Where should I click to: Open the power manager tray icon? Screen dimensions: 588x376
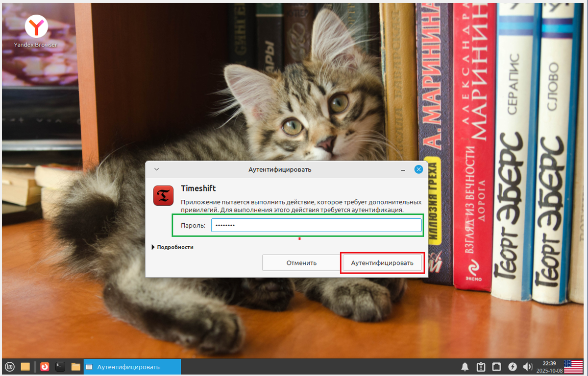513,367
